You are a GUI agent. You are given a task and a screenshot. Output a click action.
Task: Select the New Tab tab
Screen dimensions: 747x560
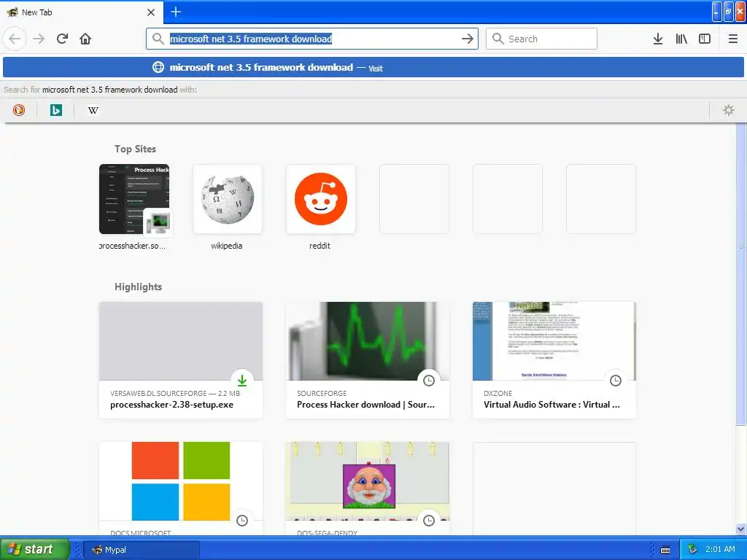pos(81,12)
